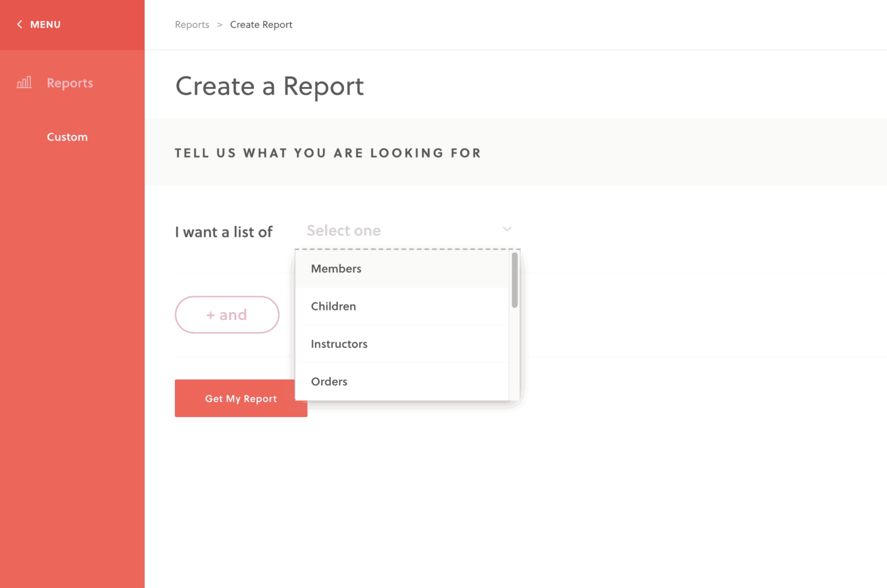Open the Custom section in sidebar
This screenshot has height=588, width=887.
click(67, 137)
